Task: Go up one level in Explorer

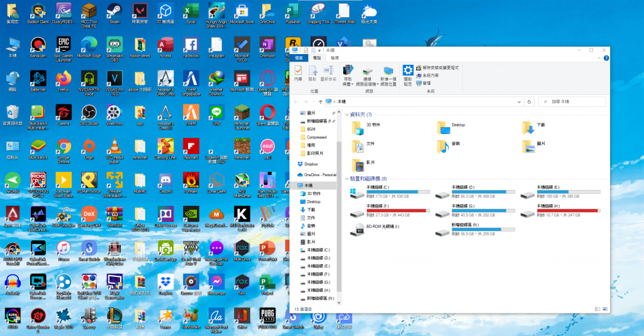Action: pyautogui.click(x=320, y=102)
